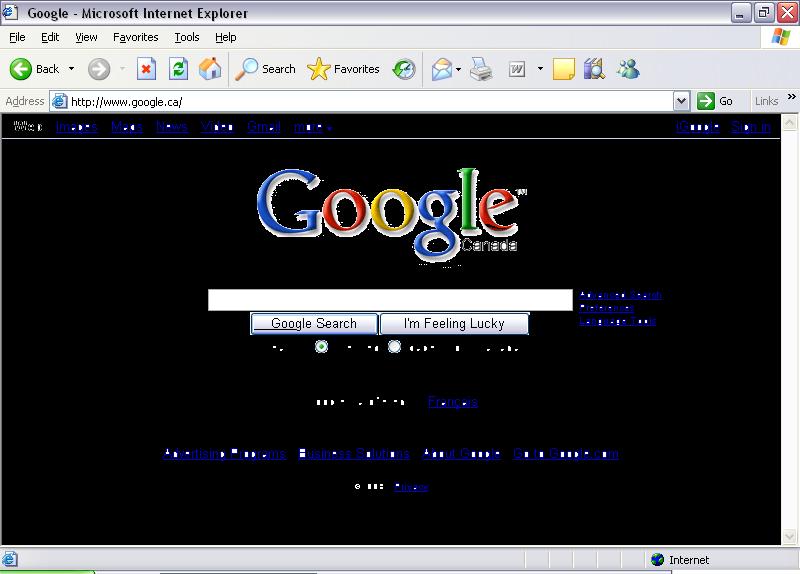Open Forward history dropdown arrow
Viewport: 800px width, 574px height.
(x=122, y=69)
